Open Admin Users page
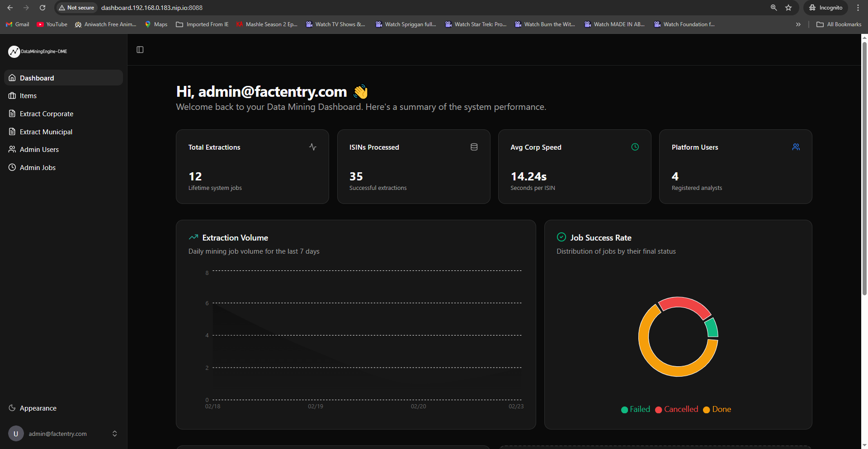The height and width of the screenshot is (449, 868). (x=63, y=150)
